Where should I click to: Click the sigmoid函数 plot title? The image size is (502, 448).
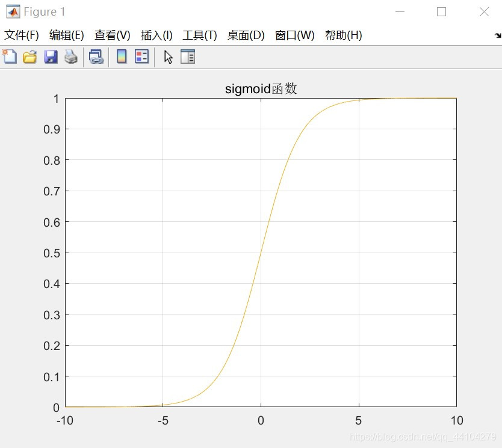(260, 88)
